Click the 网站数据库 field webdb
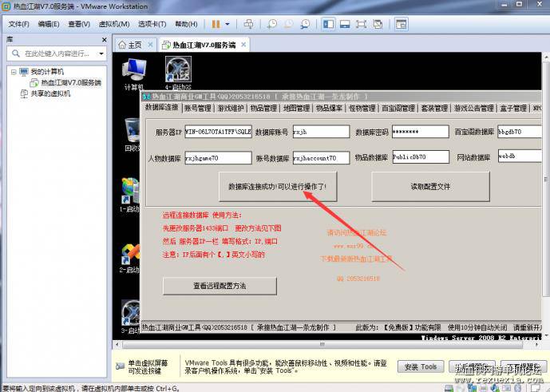 tap(520, 156)
